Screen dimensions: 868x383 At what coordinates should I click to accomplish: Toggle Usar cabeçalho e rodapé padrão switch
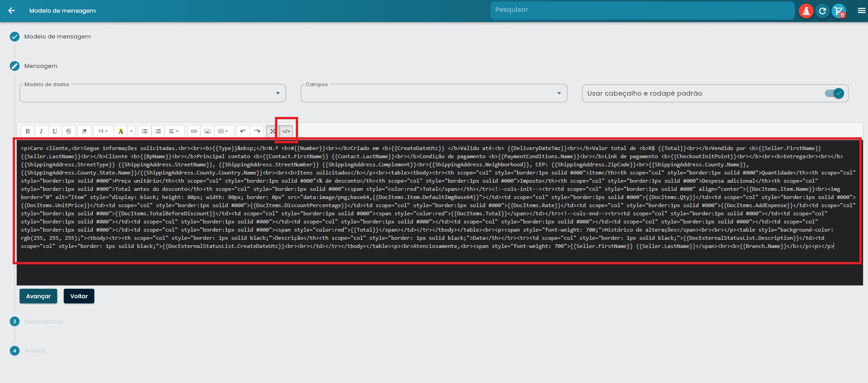pyautogui.click(x=834, y=93)
